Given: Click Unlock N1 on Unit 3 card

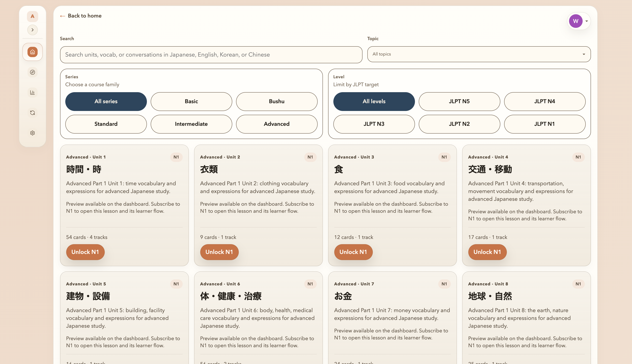Looking at the screenshot, I should click(353, 252).
